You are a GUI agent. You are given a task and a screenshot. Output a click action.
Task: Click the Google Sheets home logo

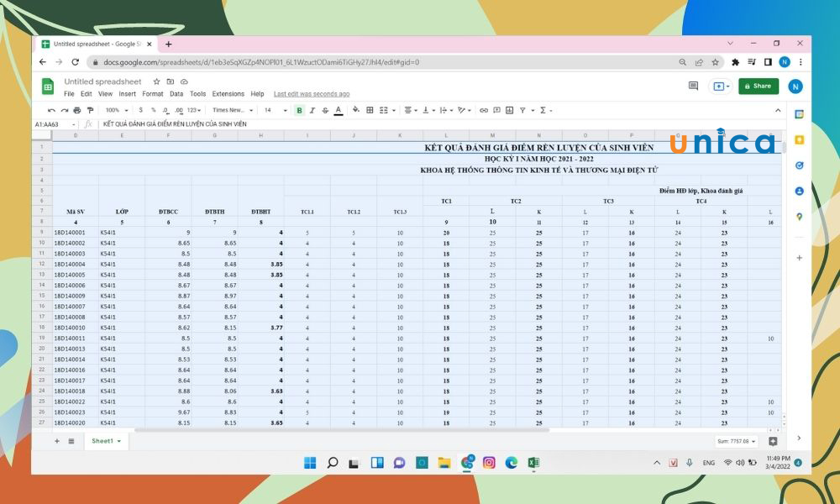[x=48, y=87]
